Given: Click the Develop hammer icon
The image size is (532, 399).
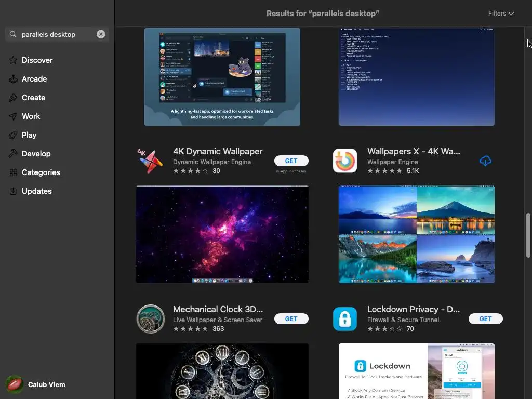Looking at the screenshot, I should click(x=13, y=153).
